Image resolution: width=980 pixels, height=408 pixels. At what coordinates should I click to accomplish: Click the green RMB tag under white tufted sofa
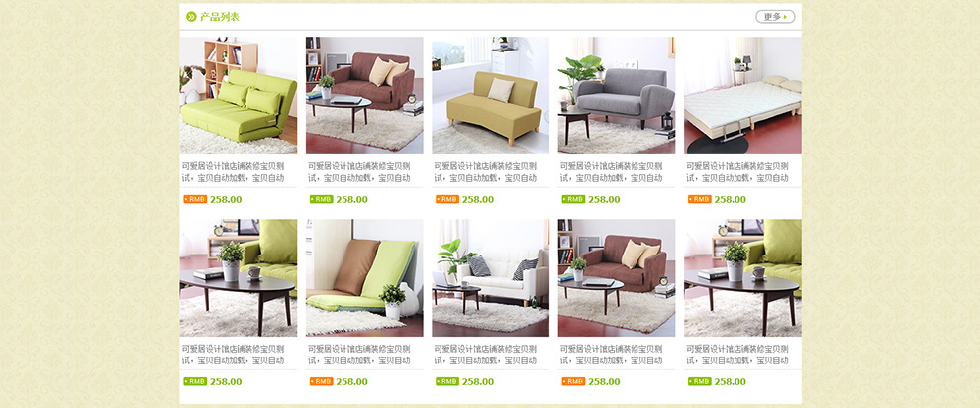pos(447,381)
